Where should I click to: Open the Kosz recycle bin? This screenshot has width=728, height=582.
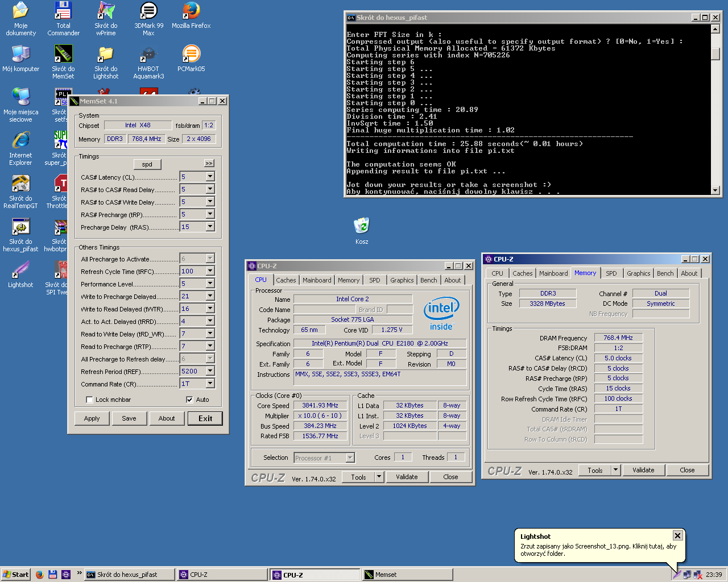click(362, 231)
